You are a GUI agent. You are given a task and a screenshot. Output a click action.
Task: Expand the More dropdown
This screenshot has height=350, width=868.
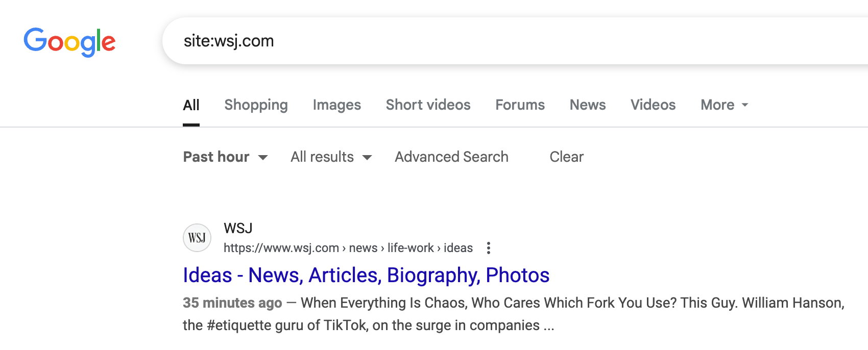(725, 105)
